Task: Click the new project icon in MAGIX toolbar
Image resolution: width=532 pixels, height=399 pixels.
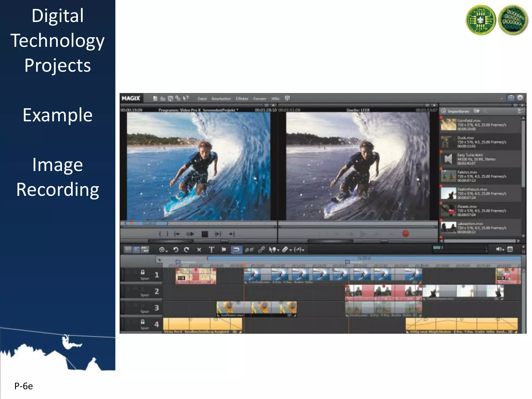Action: tap(155, 98)
